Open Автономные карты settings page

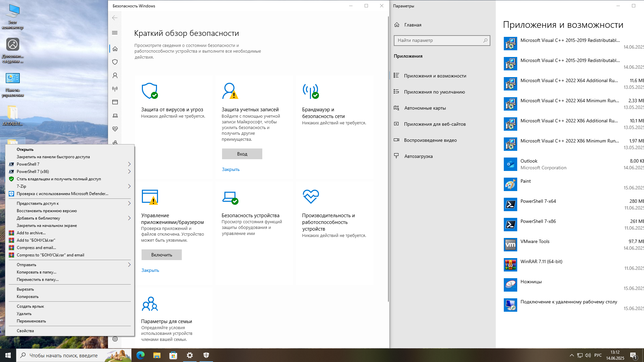[x=443, y=108]
